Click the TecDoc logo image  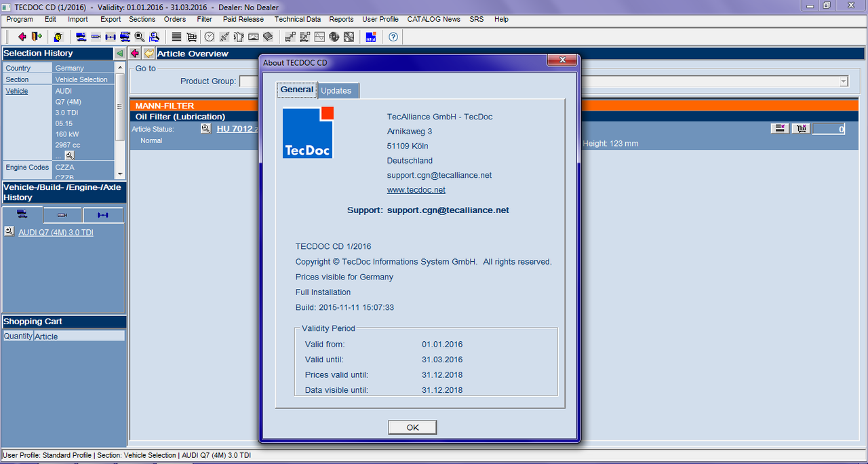pos(308,132)
